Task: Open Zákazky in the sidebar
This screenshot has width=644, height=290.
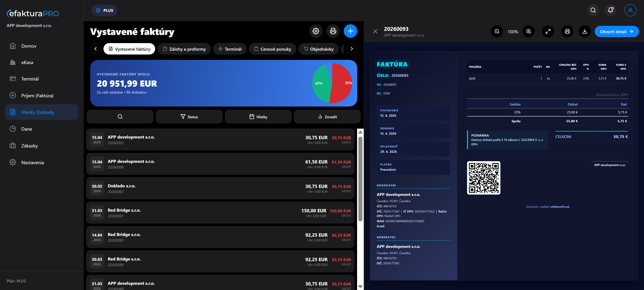Action: pyautogui.click(x=41, y=146)
